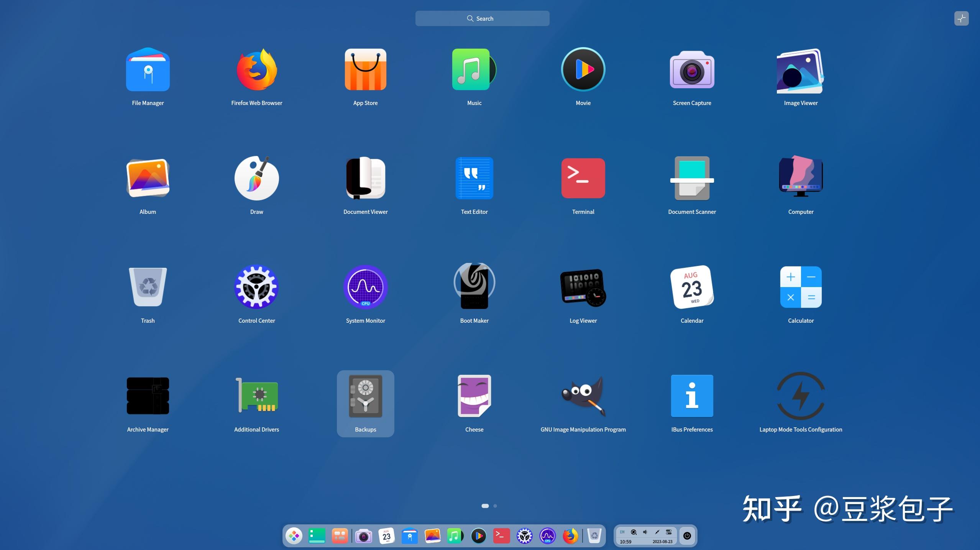Open the Terminal application

[x=582, y=178]
